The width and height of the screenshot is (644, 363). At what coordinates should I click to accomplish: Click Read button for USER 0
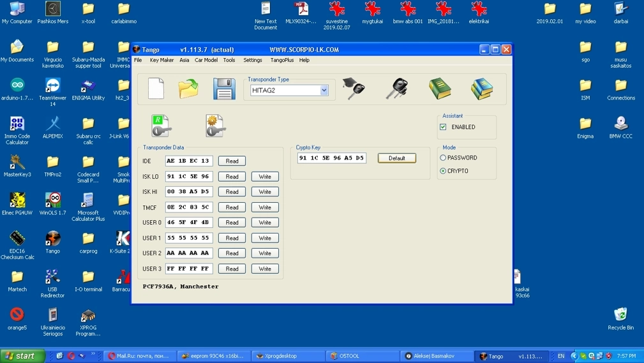pos(232,223)
